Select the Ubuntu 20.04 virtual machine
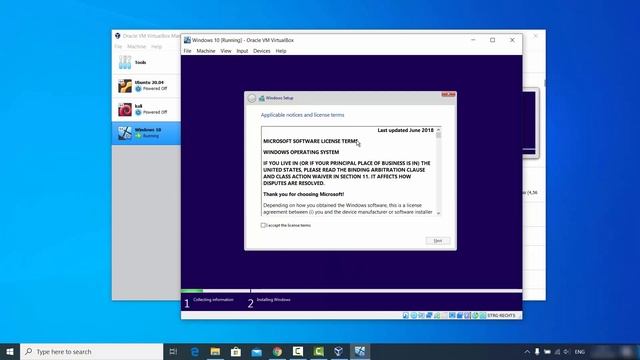Image resolution: width=640 pixels, height=360 pixels. click(x=146, y=86)
